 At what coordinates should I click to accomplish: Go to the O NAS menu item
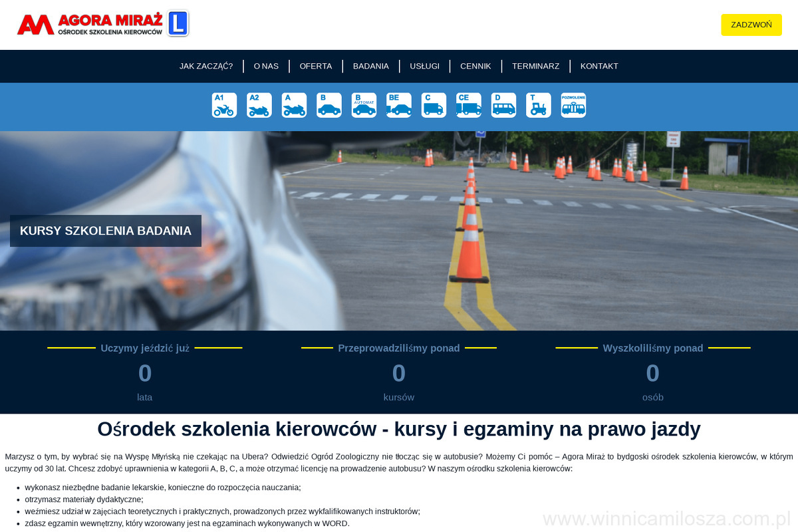point(266,66)
